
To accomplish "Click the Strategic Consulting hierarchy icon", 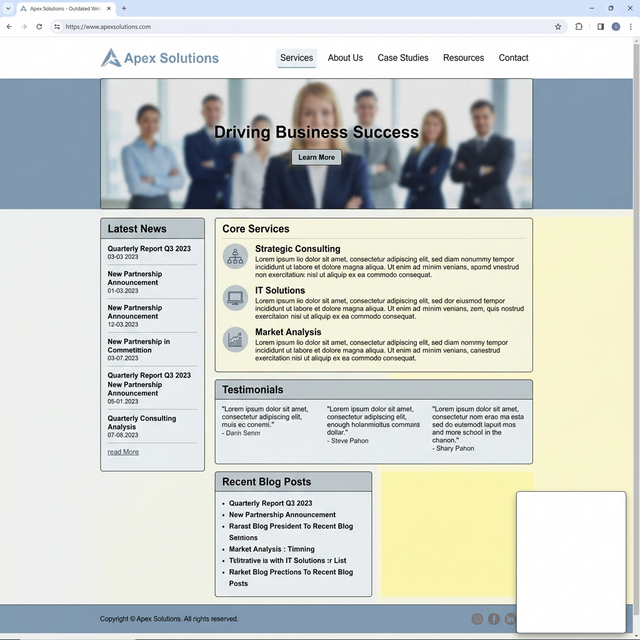I will 235,256.
